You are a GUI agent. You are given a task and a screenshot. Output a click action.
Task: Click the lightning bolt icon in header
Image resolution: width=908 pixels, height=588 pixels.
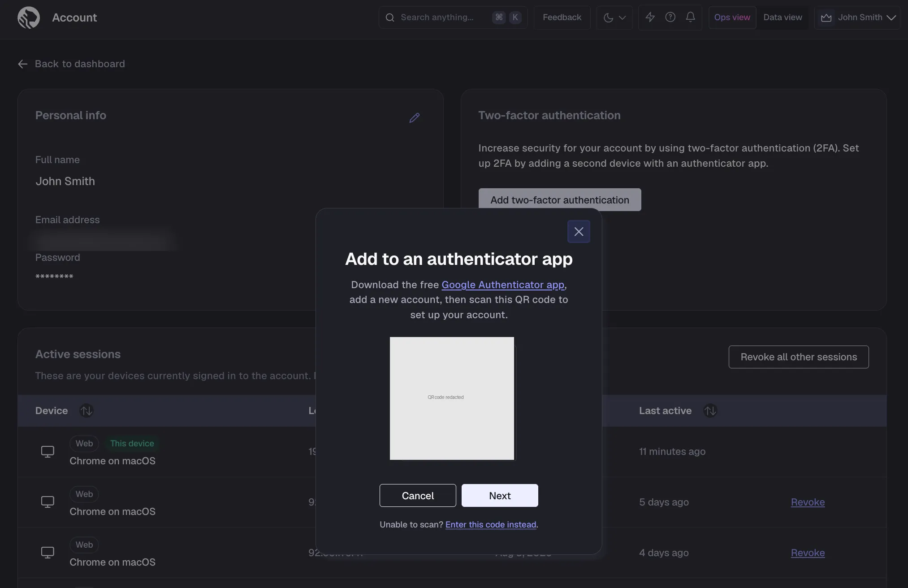(x=650, y=17)
